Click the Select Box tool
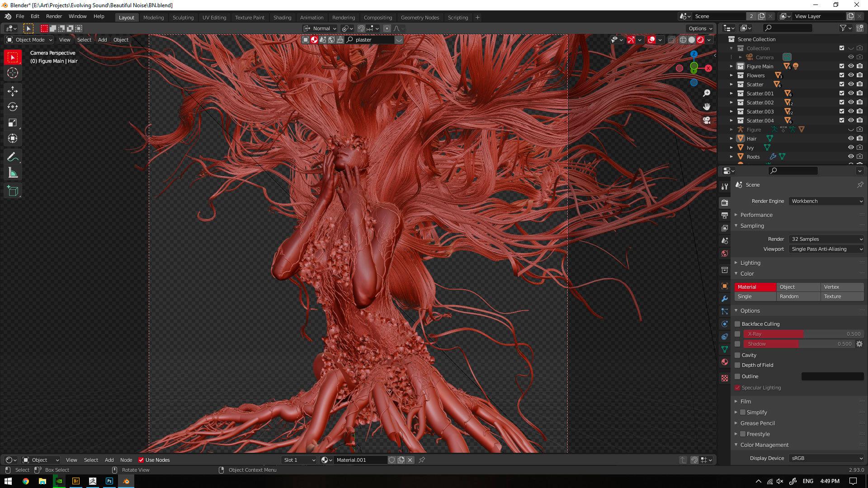Screen dimensions: 868x488 coord(13,57)
